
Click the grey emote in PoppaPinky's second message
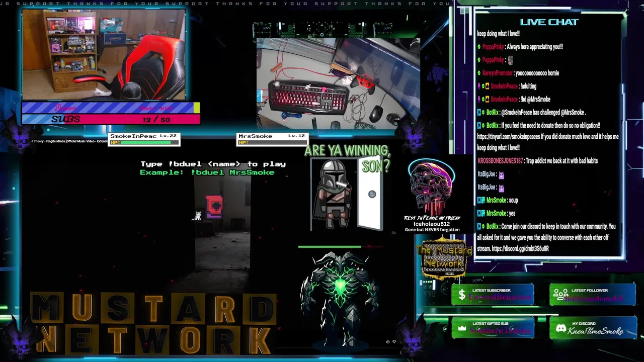tap(510, 60)
